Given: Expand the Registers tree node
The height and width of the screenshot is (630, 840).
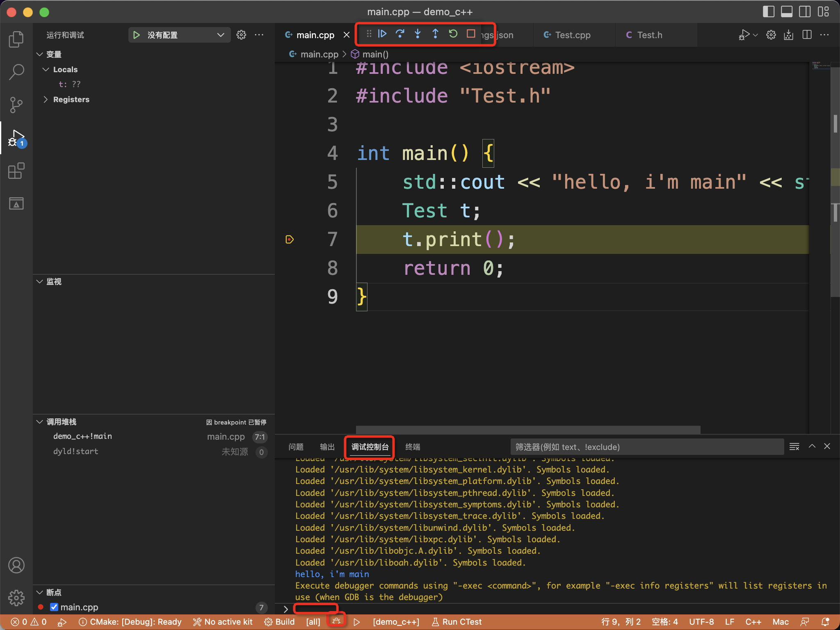Looking at the screenshot, I should (x=46, y=99).
